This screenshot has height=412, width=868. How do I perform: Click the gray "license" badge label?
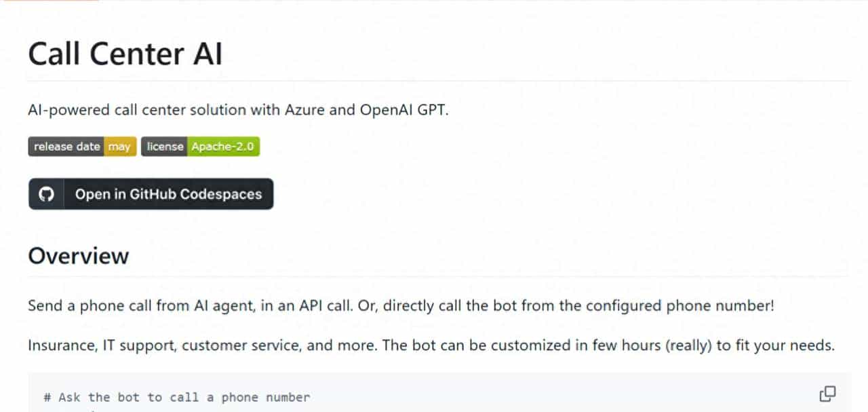point(164,147)
